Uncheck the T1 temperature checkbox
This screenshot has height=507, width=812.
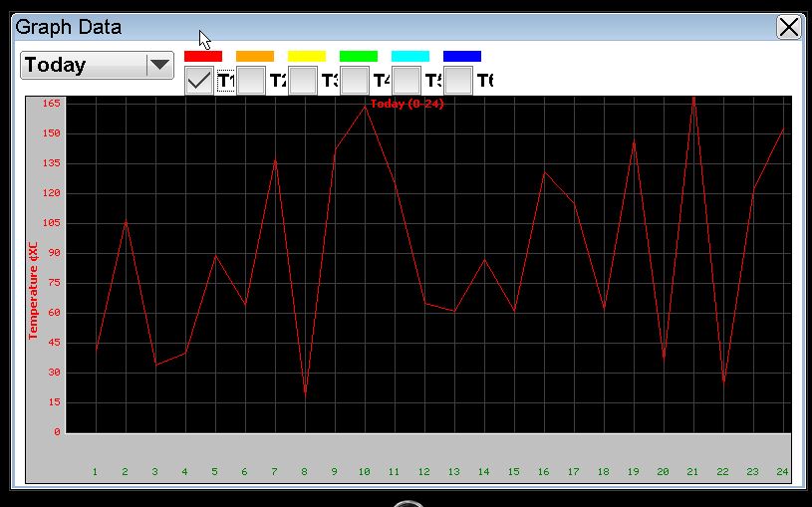[x=199, y=81]
